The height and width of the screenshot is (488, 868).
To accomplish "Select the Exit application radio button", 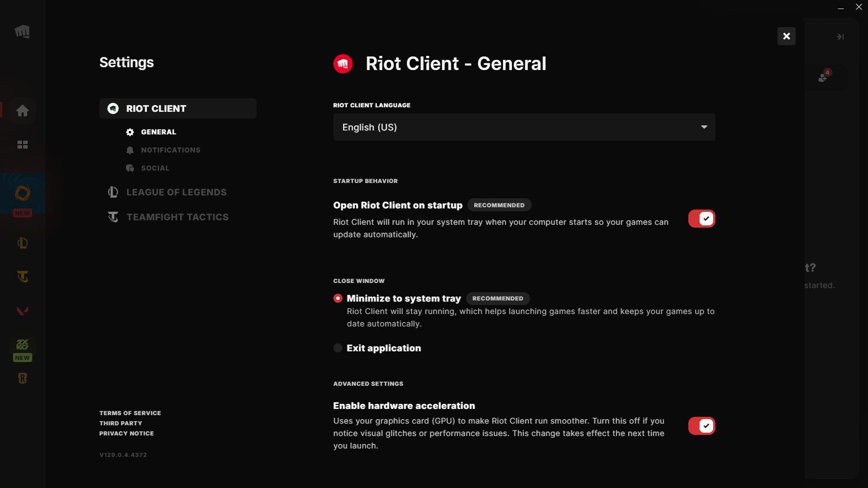I will (337, 348).
